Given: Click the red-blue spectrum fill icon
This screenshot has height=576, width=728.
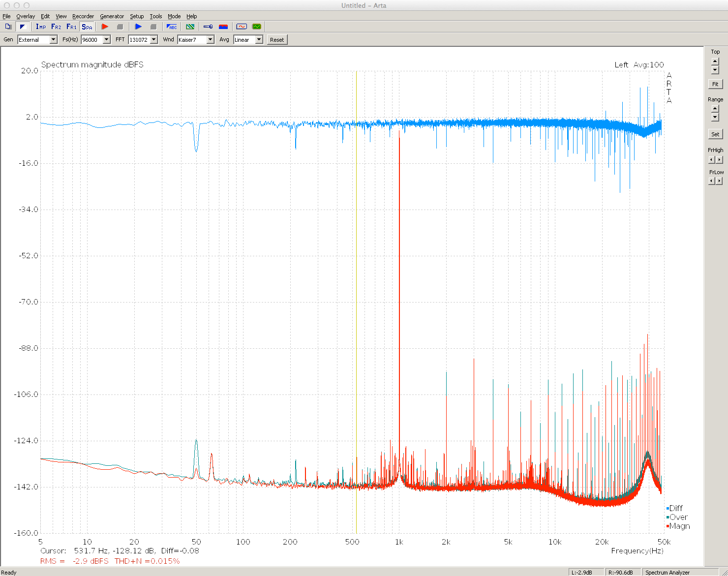Looking at the screenshot, I should pos(223,27).
